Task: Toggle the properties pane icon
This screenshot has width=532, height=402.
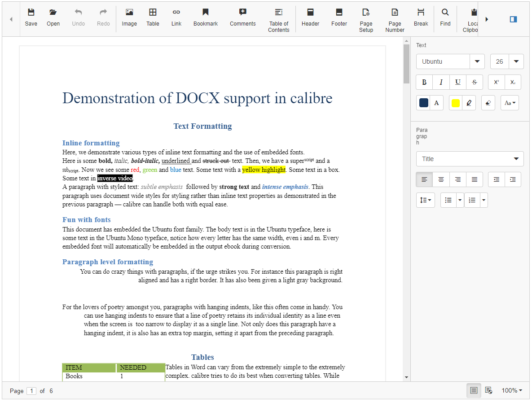Action: [x=513, y=19]
